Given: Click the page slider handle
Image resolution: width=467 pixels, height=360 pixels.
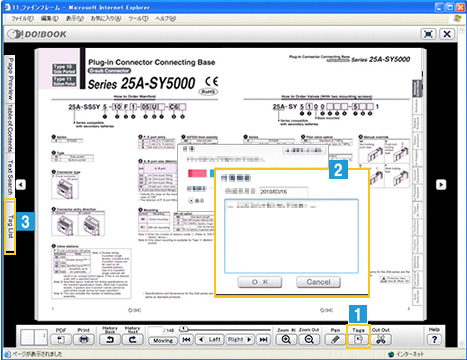Looking at the screenshot, I should [183, 329].
